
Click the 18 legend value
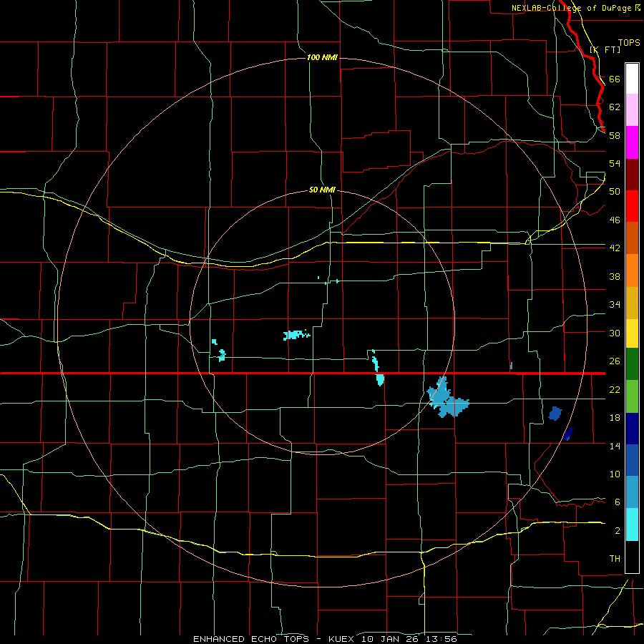(x=615, y=418)
